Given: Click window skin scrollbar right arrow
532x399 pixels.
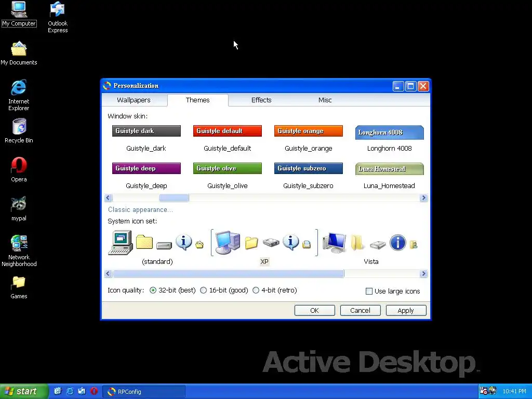Looking at the screenshot, I should [x=423, y=198].
